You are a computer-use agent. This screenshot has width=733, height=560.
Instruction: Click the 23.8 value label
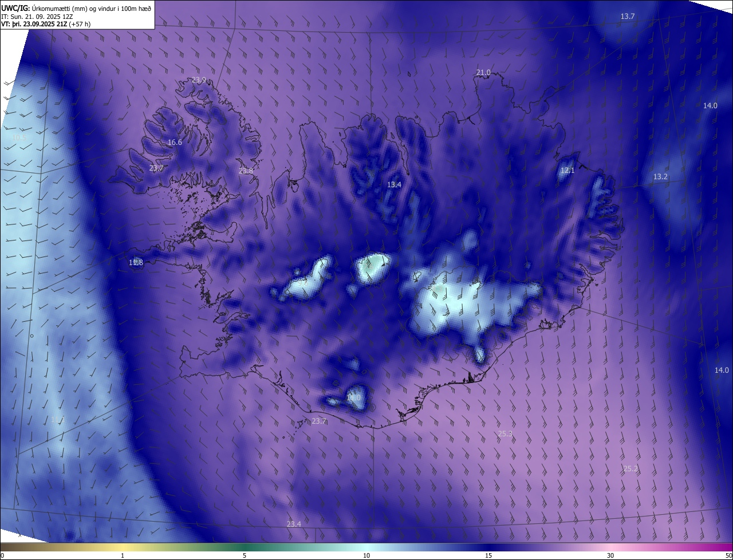pos(246,171)
